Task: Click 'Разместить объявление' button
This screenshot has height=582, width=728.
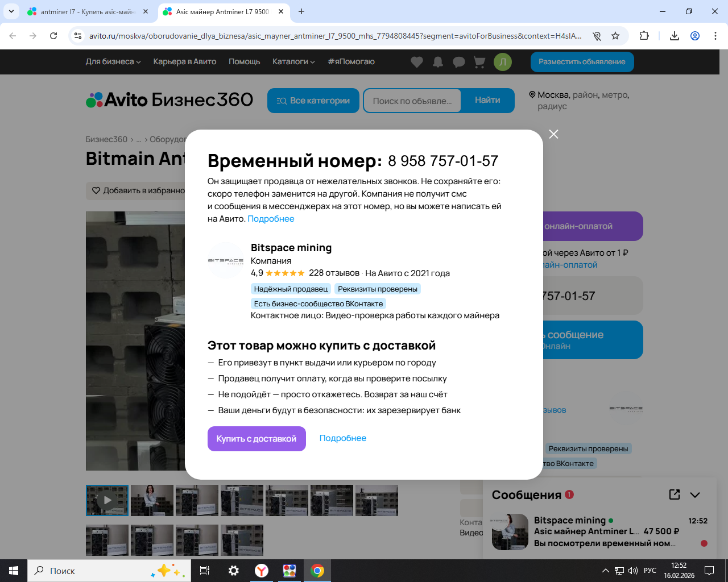Action: click(x=582, y=62)
